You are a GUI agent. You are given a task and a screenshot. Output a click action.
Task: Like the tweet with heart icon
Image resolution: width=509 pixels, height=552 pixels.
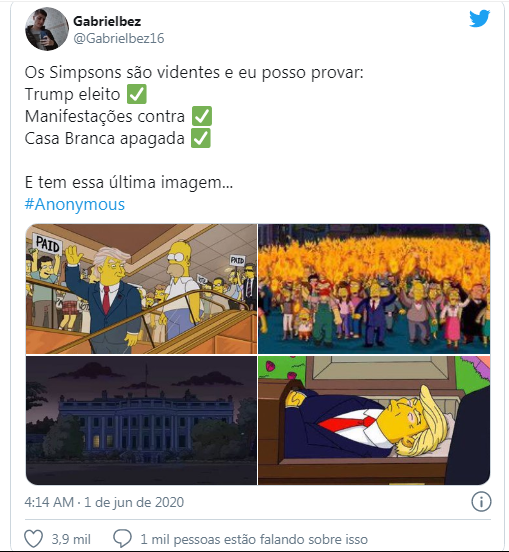point(33,538)
